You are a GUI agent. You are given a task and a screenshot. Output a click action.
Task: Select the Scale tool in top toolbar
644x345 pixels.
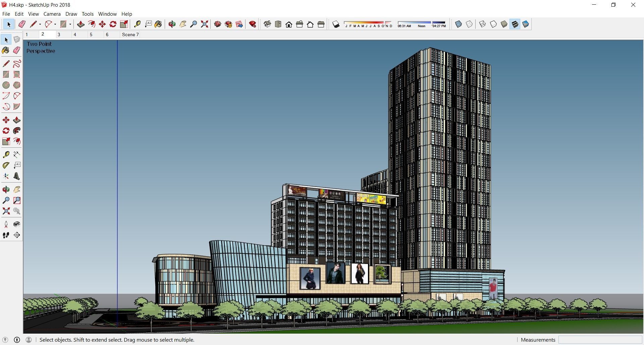(124, 24)
